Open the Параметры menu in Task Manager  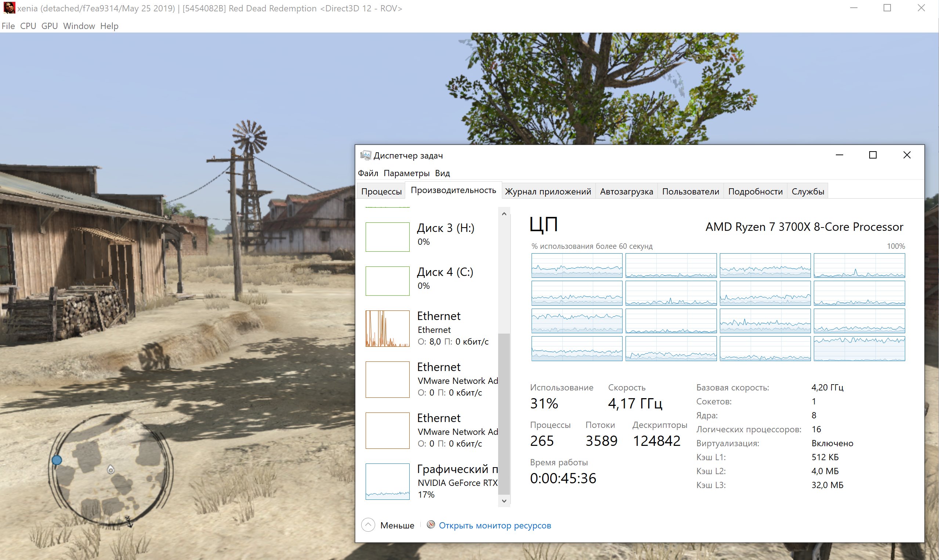[x=406, y=173]
